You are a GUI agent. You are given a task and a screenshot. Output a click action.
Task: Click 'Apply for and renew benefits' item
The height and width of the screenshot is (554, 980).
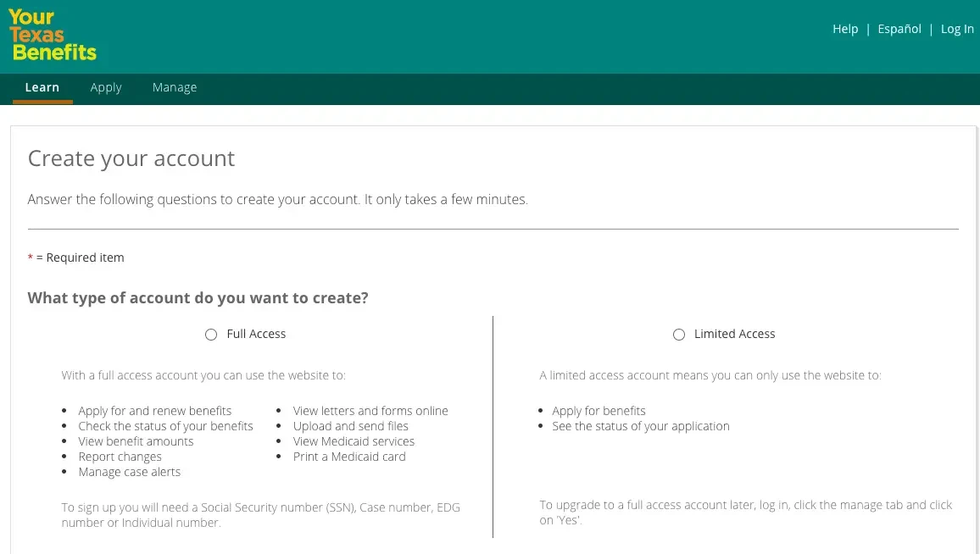point(155,411)
